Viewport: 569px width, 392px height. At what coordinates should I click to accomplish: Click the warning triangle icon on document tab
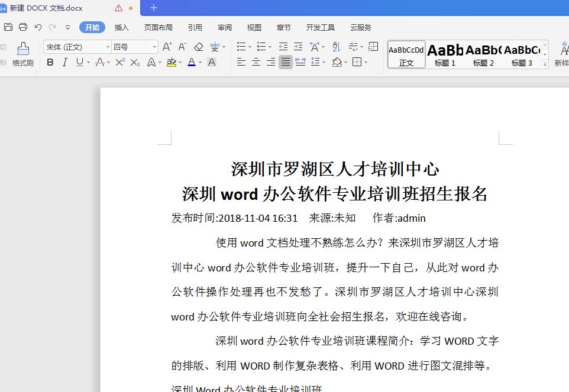pos(119,8)
